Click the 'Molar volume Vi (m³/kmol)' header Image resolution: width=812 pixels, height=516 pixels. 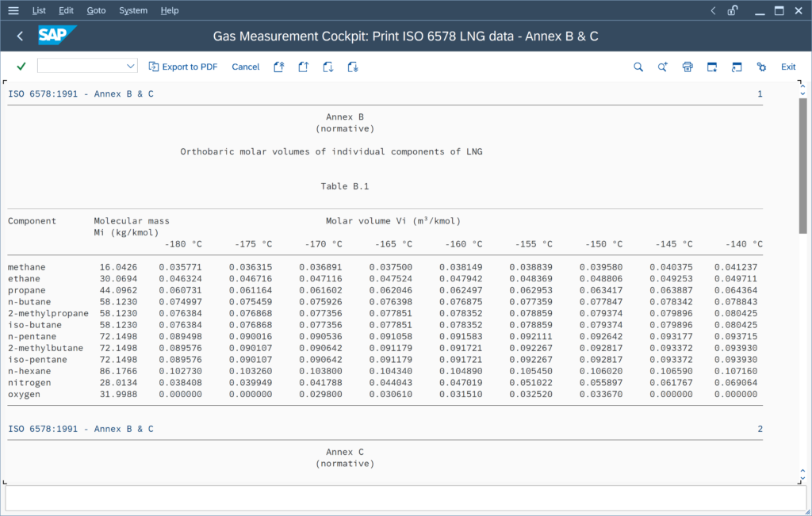tap(393, 221)
